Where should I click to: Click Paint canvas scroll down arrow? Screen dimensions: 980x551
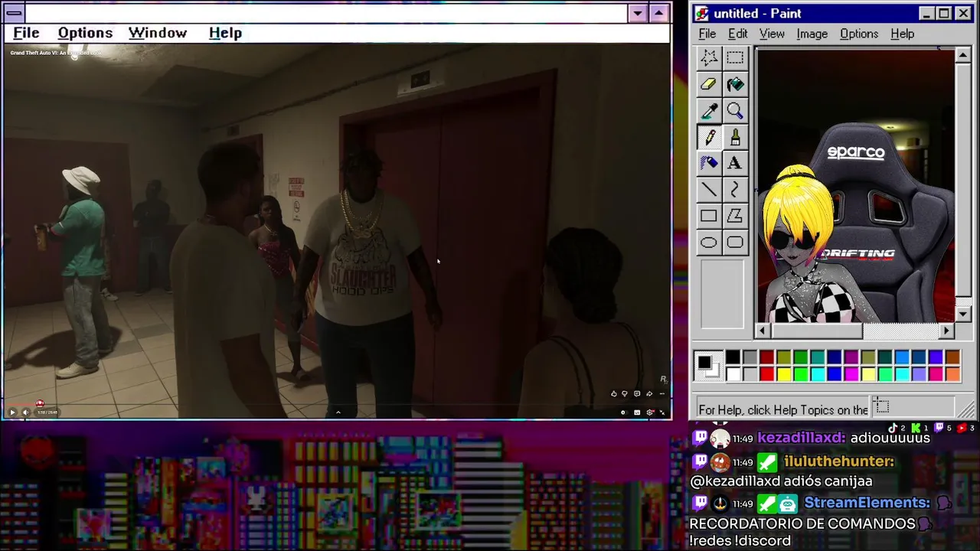tap(963, 315)
